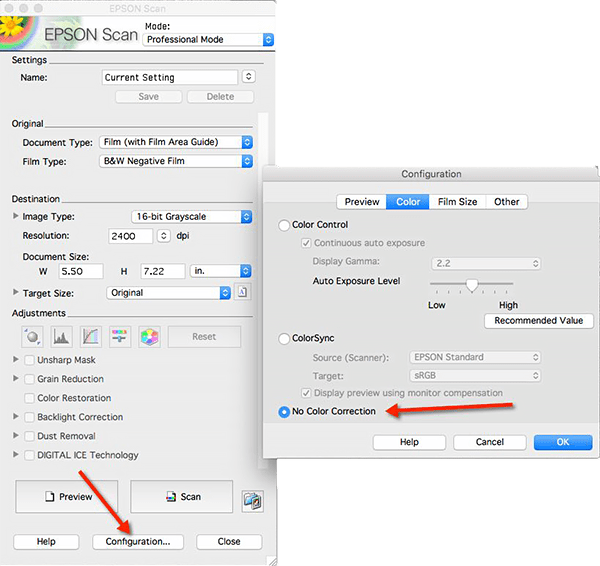Click the target size orientation icon
Screen dimensions: 600x566
click(243, 293)
